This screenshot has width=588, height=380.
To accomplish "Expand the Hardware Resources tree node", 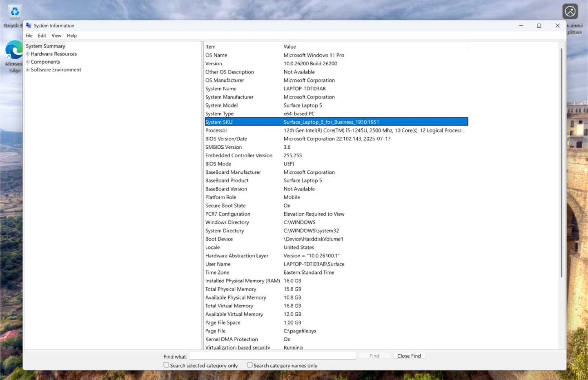I will pos(28,54).
